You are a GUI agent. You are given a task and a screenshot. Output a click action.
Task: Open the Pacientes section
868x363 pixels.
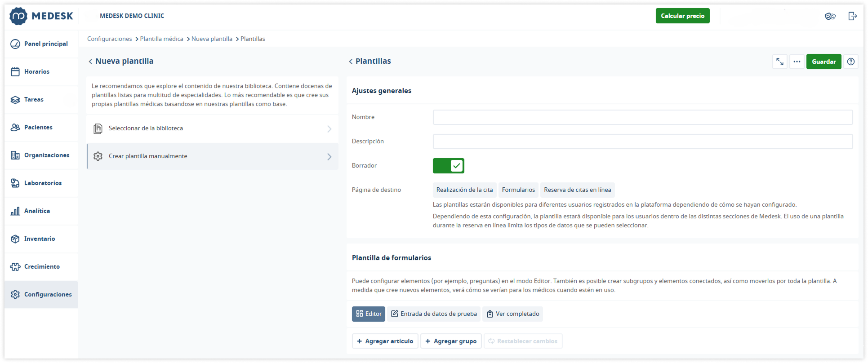41,127
